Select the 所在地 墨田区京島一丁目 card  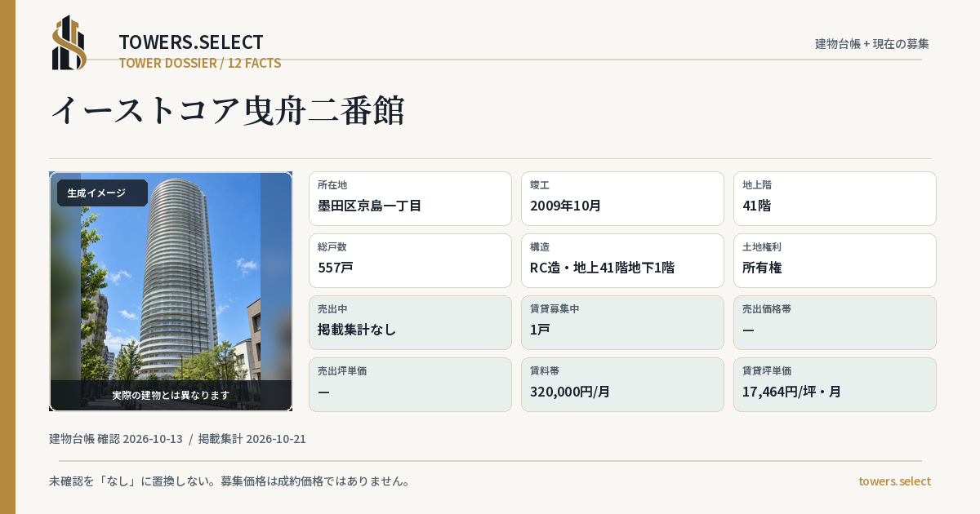tap(410, 198)
